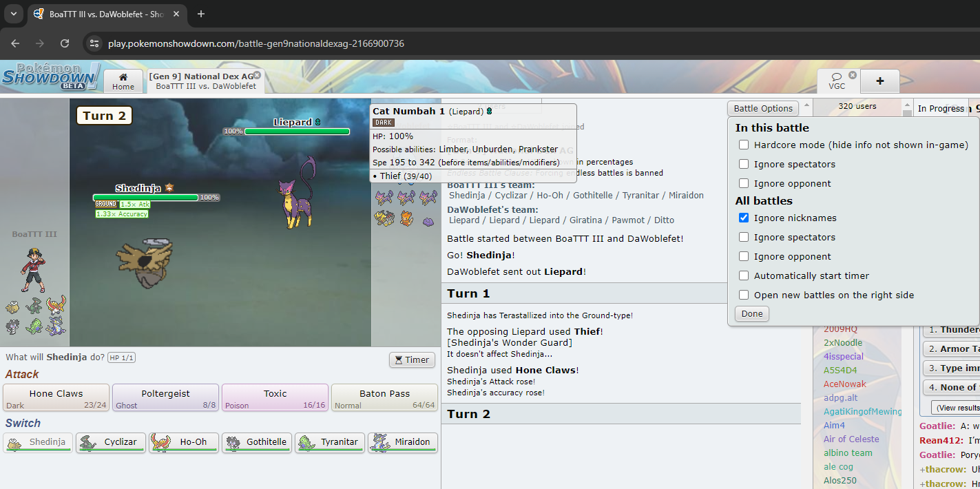Click Shedinja's Tera Ground type icon

106,204
